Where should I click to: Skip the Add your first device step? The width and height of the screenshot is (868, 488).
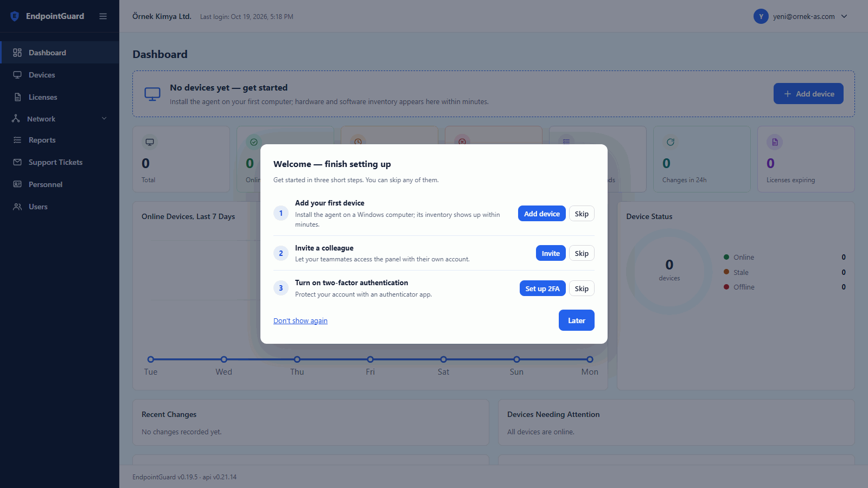tap(582, 214)
